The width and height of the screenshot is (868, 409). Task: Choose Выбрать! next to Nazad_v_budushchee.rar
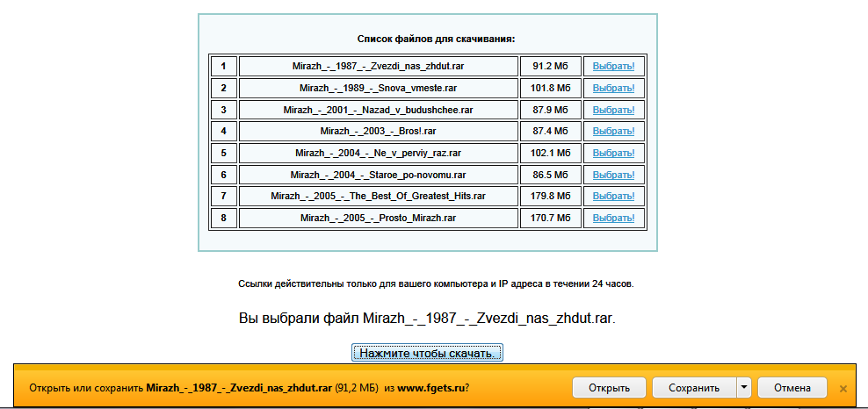tap(613, 110)
